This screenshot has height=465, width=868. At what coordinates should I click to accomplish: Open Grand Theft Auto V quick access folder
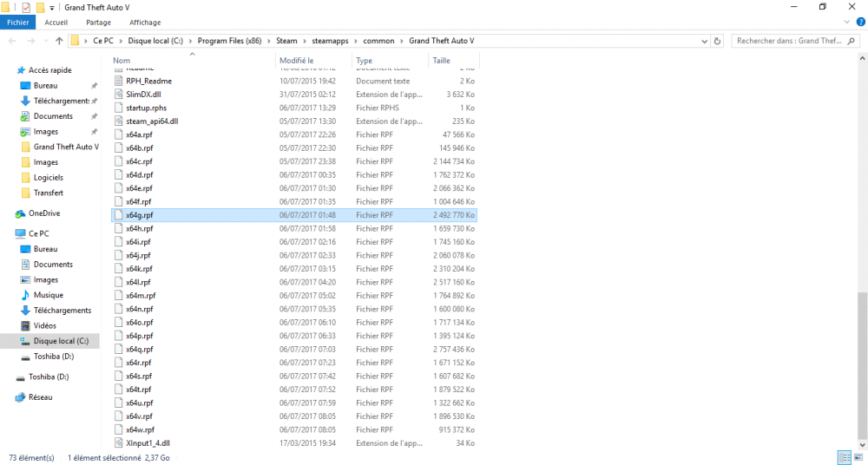[66, 147]
